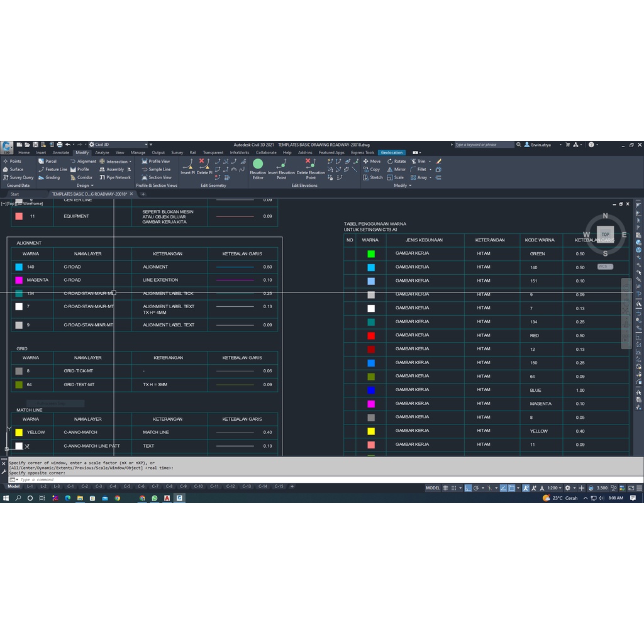Add a new drawing tab with plus button
This screenshot has height=644, width=644.
point(143,194)
